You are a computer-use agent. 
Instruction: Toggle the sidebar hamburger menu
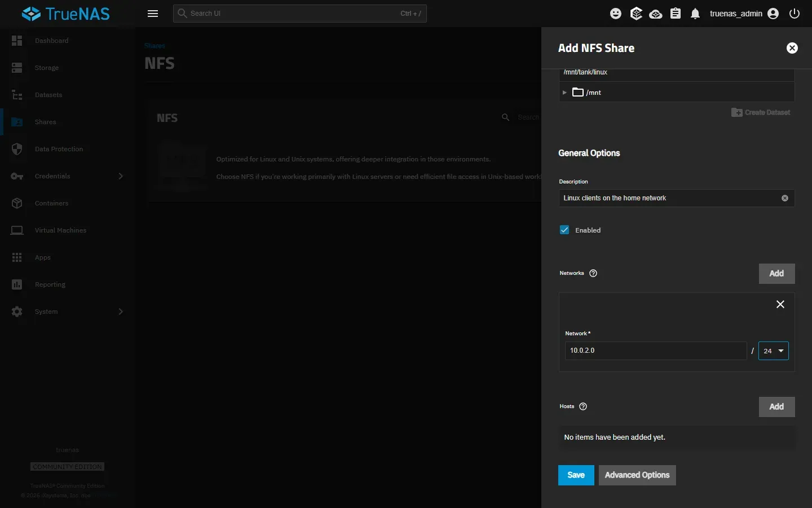click(153, 14)
